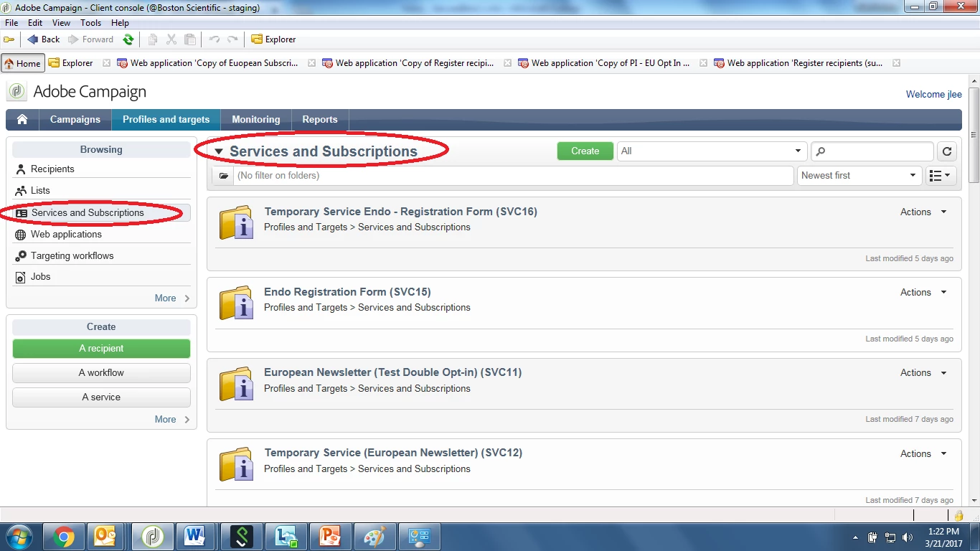Collapse the Services and Subscriptions heading triangle
Screen dimensions: 980x551
tap(219, 152)
